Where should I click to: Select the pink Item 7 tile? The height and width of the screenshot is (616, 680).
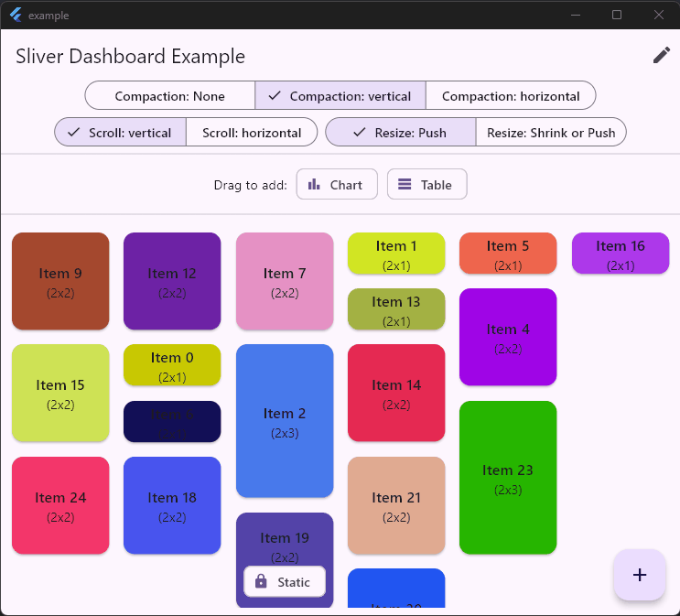(285, 281)
